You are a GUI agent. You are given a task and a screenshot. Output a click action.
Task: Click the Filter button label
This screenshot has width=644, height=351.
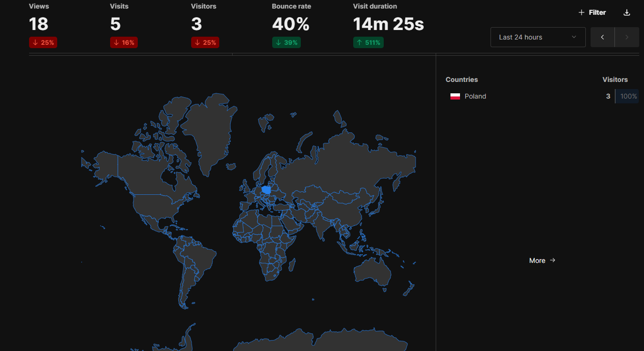pos(598,12)
